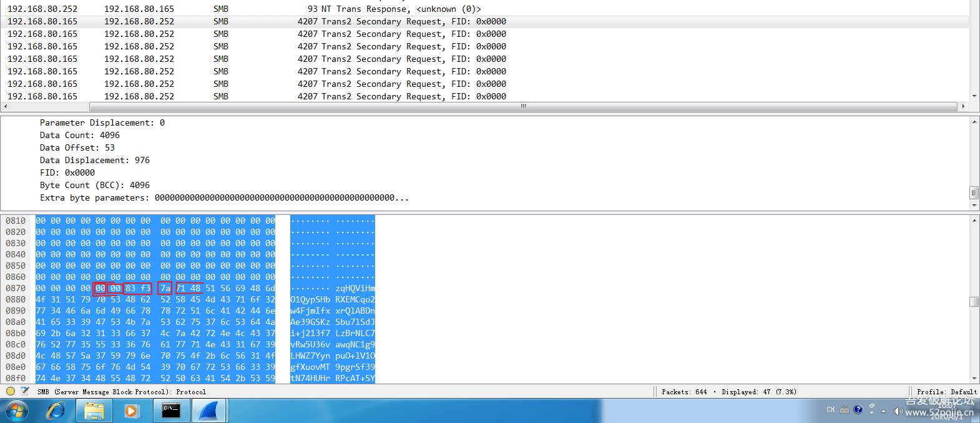
Task: Click Profile: Default in the status bar
Action: point(946,392)
